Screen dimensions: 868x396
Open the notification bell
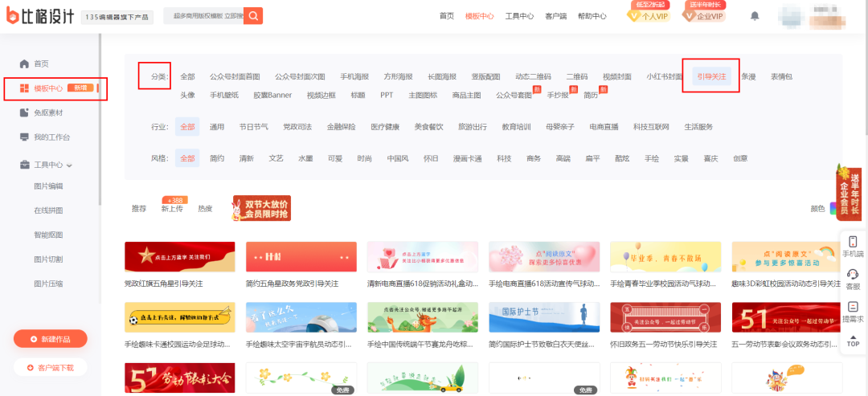click(755, 16)
